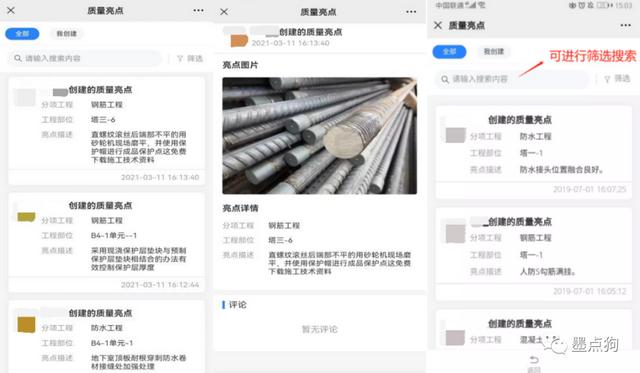Click search field in left screen
Screen dimensions: 640x373
[85, 58]
